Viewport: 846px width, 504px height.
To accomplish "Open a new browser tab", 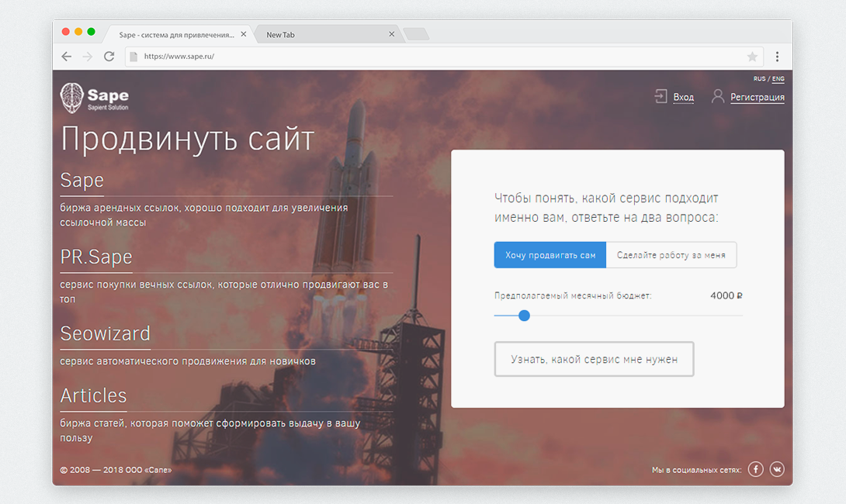I will (416, 34).
